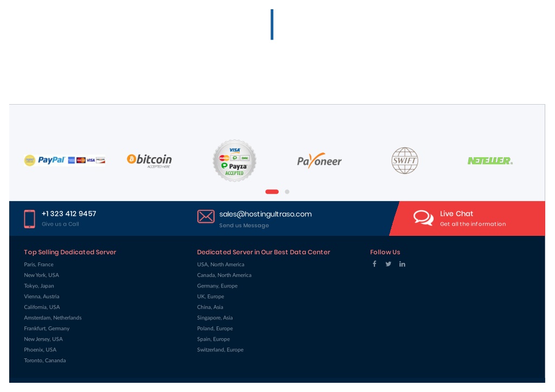
Task: Open Toronto, Cananda server link
Action: (44, 360)
